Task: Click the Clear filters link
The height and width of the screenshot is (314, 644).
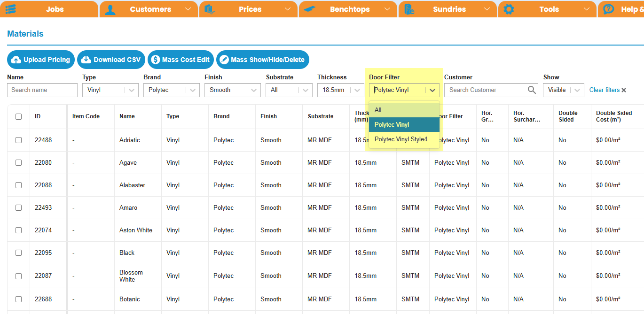Action: [x=605, y=90]
